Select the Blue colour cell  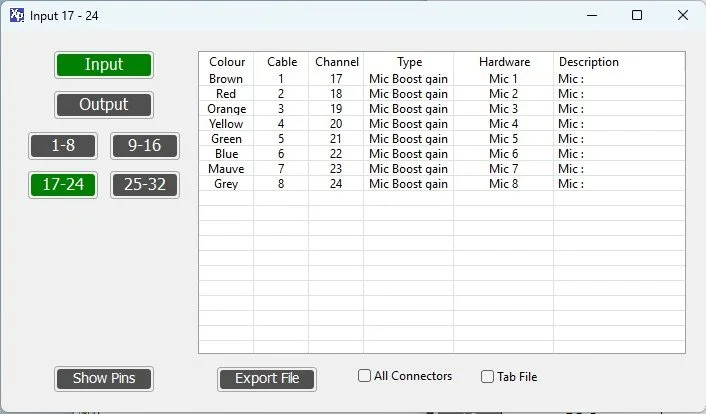(x=226, y=154)
